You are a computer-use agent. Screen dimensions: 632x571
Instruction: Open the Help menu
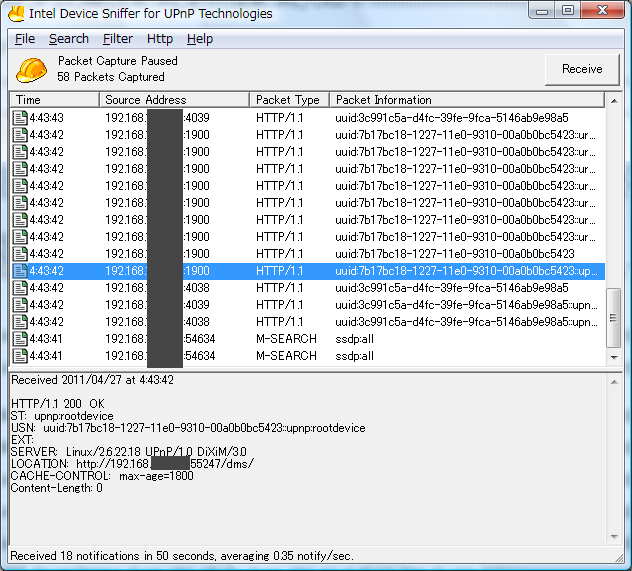click(x=200, y=39)
